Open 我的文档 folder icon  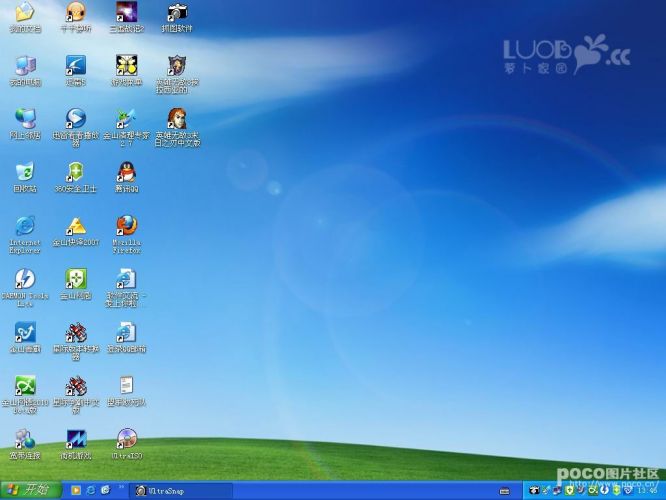pos(24,12)
